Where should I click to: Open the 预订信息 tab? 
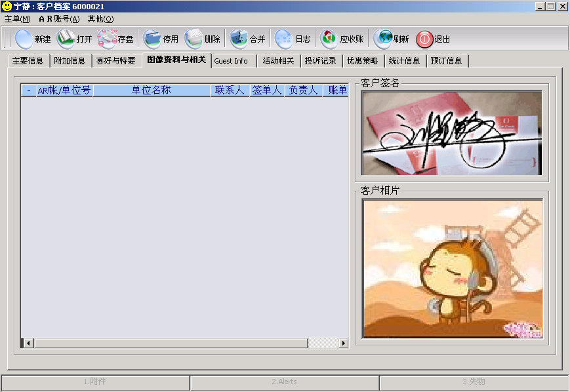pos(447,61)
